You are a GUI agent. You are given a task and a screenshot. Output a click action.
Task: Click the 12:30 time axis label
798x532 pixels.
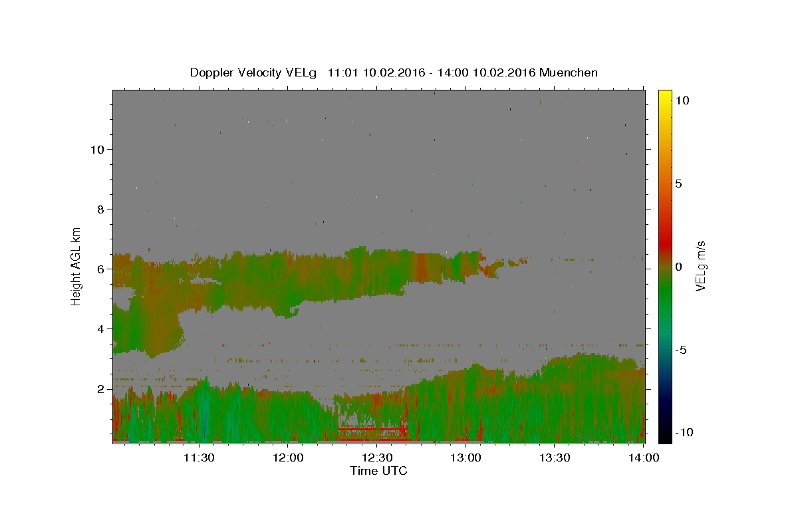point(377,458)
